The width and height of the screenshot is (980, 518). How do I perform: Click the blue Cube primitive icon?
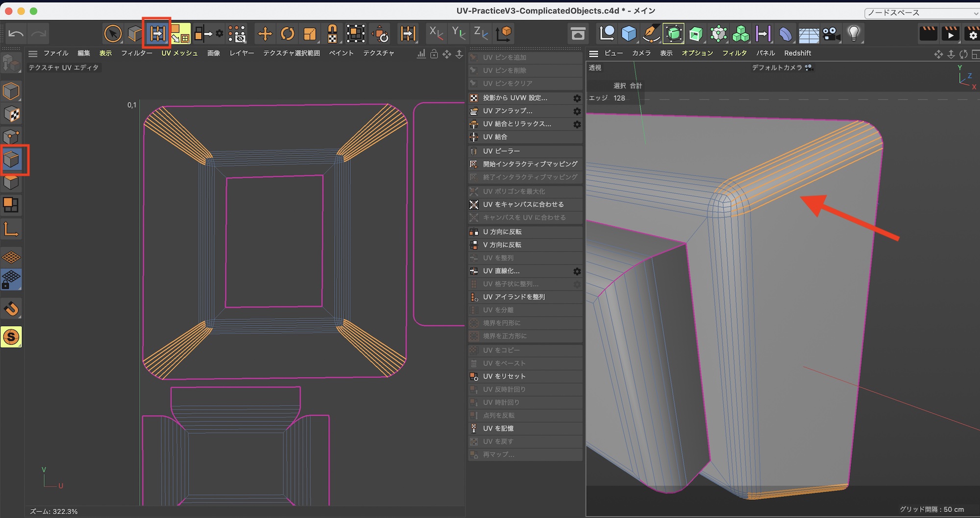[629, 33]
